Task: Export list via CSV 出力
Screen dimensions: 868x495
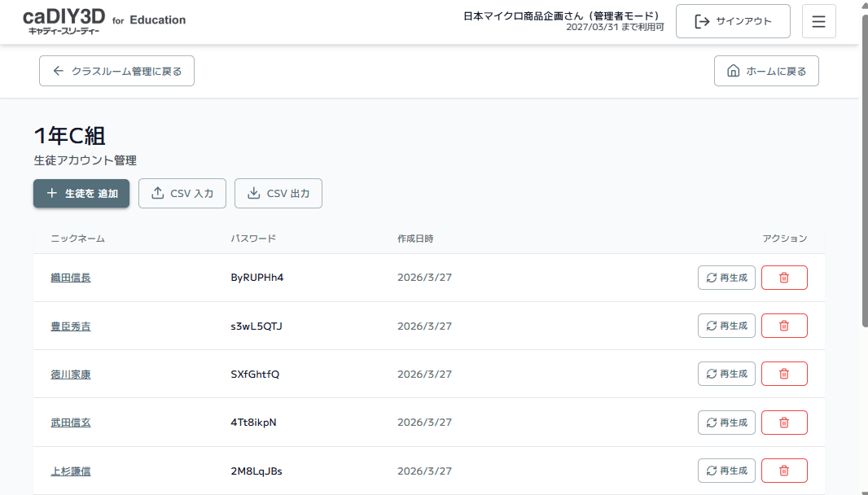Action: 278,194
